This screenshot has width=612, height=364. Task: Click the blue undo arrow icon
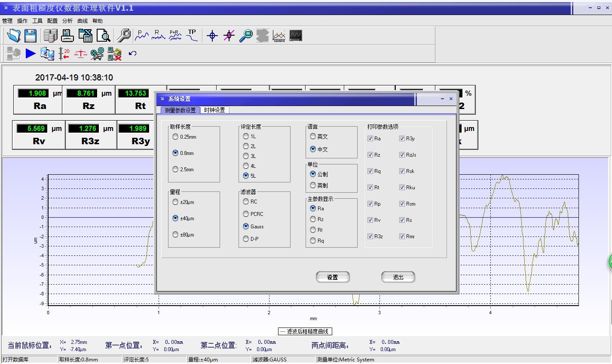pyautogui.click(x=132, y=54)
